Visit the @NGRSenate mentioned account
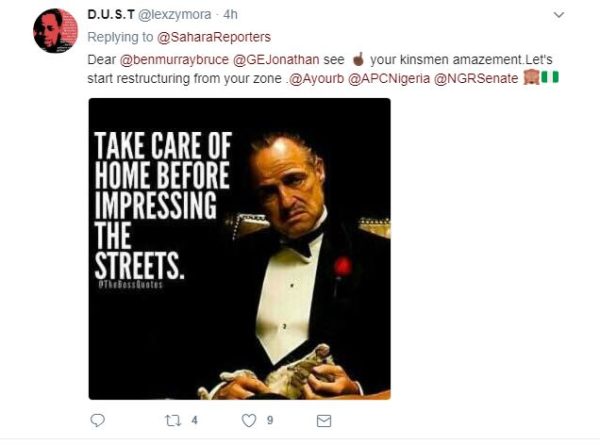This screenshot has height=445, width=600. point(476,78)
